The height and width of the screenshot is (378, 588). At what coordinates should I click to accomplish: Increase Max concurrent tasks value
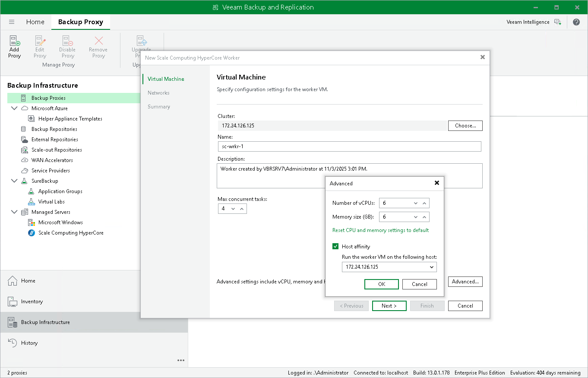tap(242, 209)
